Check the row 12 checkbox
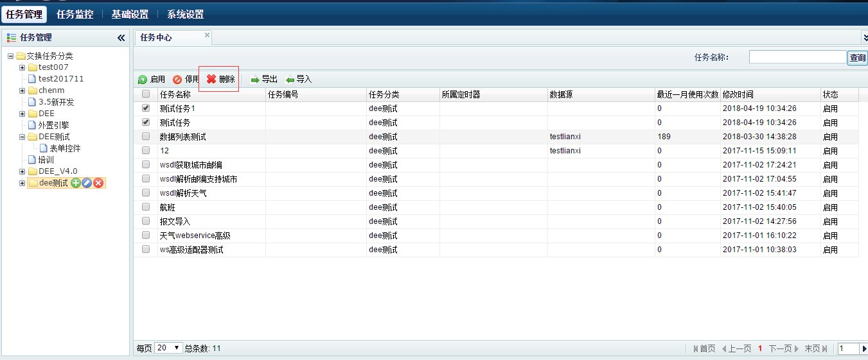This screenshot has width=868, height=360. pos(146,150)
